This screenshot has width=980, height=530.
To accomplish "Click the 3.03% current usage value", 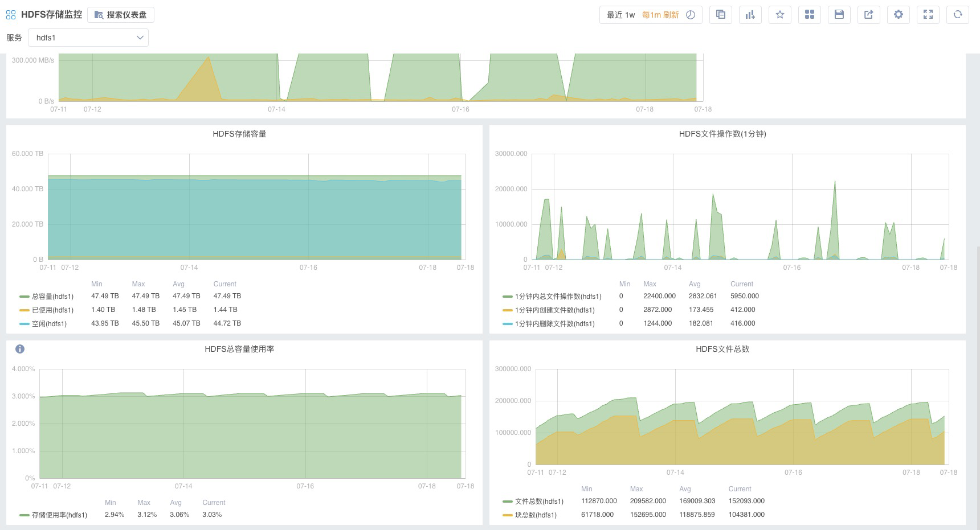I will [212, 515].
